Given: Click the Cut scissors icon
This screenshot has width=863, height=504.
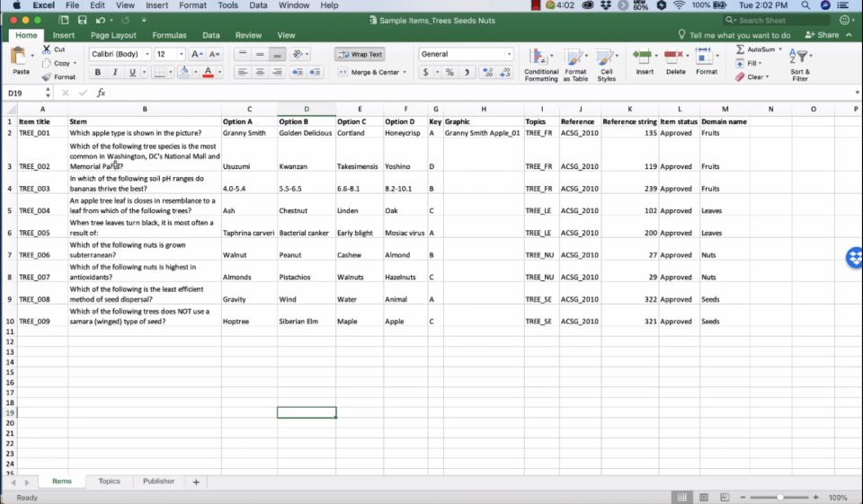Looking at the screenshot, I should click(46, 49).
